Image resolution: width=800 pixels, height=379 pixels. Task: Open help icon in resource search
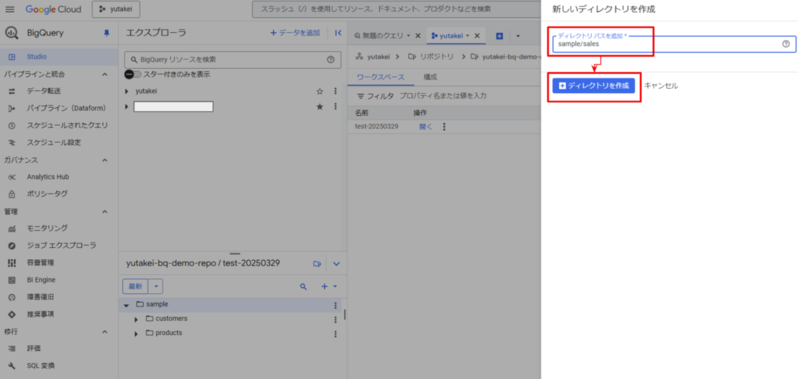[331, 60]
